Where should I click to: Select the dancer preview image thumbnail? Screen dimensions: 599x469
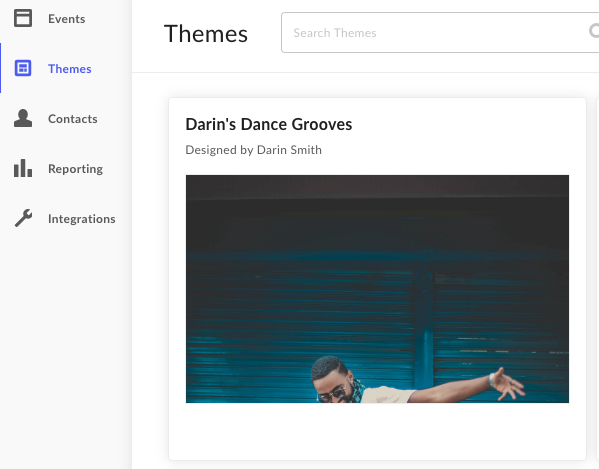click(377, 289)
